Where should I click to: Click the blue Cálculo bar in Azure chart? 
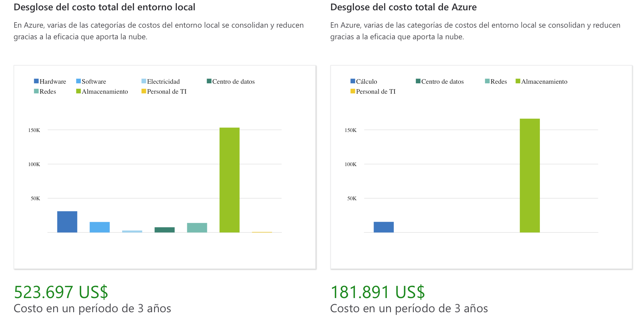384,227
